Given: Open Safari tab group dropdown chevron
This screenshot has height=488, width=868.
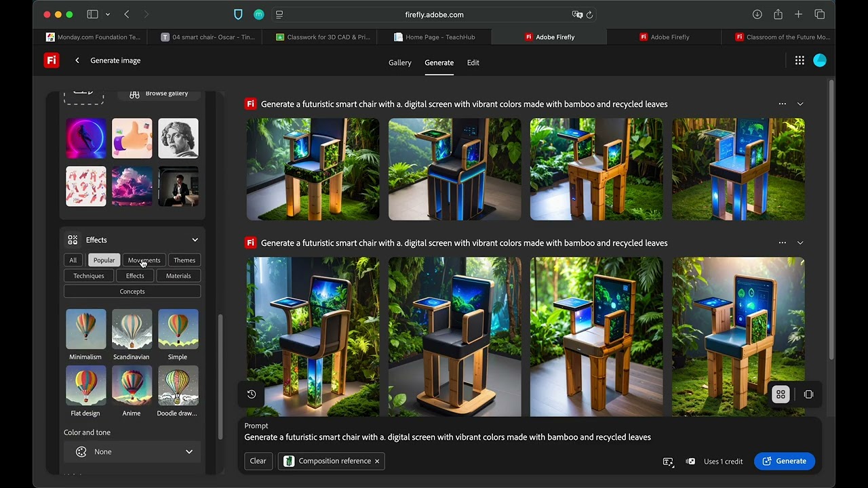Looking at the screenshot, I should 108,14.
